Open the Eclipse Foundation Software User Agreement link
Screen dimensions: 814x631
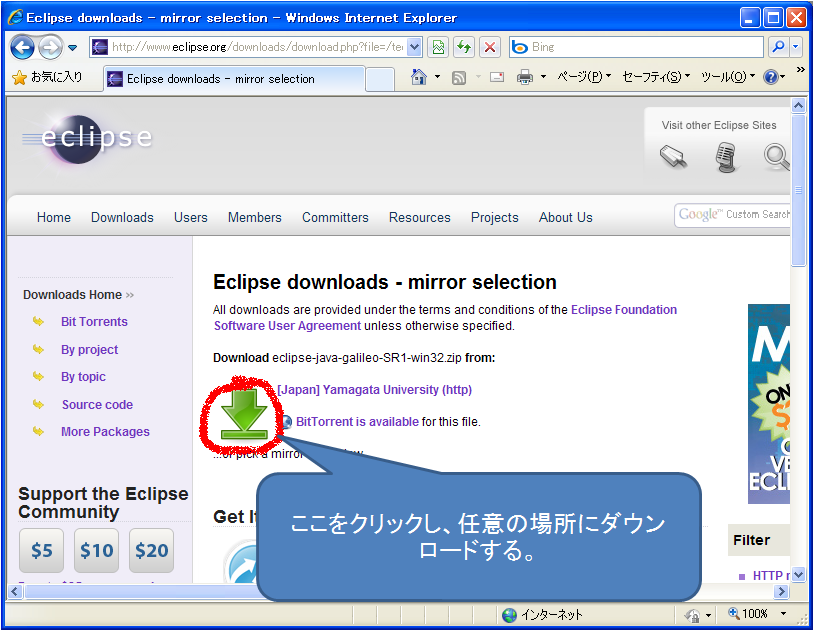[445, 318]
